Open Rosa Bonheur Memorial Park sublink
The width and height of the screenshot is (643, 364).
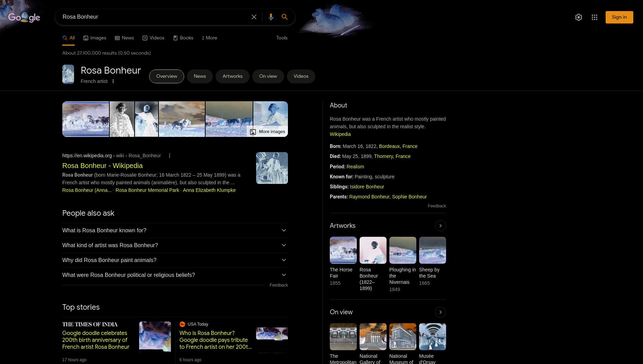pos(147,190)
